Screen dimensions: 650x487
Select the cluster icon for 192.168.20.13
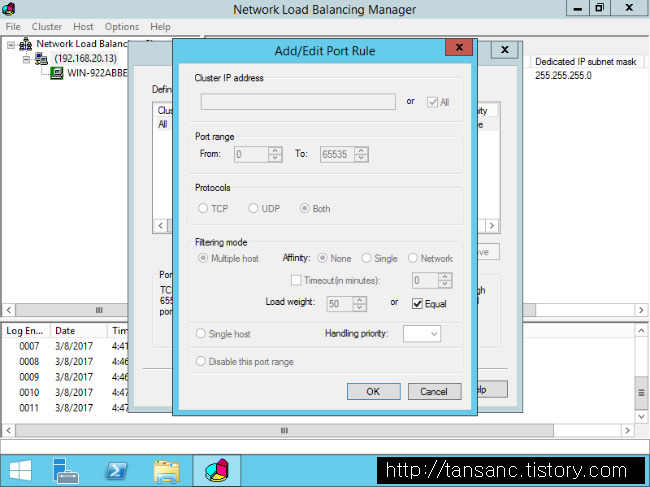pos(41,59)
